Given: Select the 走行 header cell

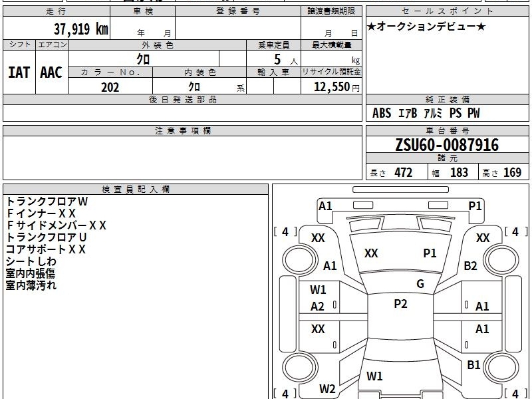Looking at the screenshot, I should point(57,11).
